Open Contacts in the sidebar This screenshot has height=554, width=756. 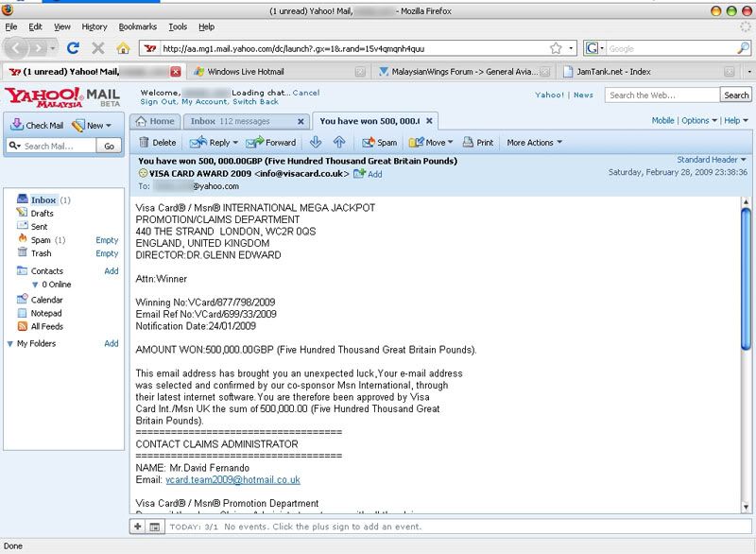tap(46, 271)
